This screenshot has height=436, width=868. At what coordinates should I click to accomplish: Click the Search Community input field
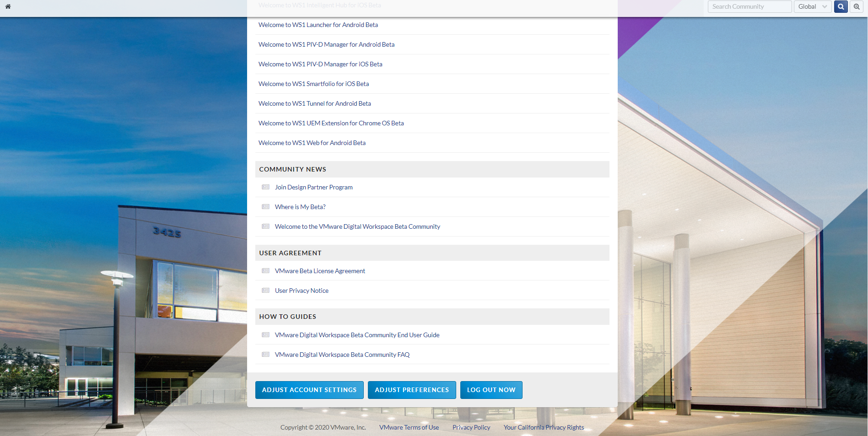749,6
